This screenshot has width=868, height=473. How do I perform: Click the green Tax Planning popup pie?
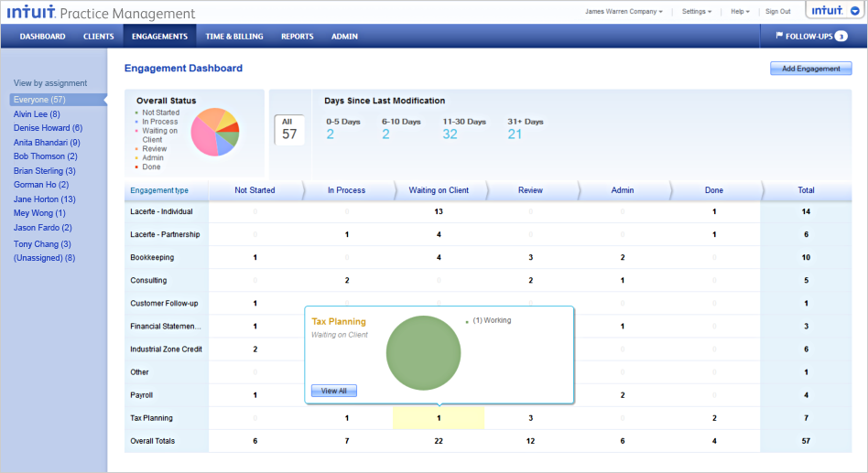(x=422, y=352)
